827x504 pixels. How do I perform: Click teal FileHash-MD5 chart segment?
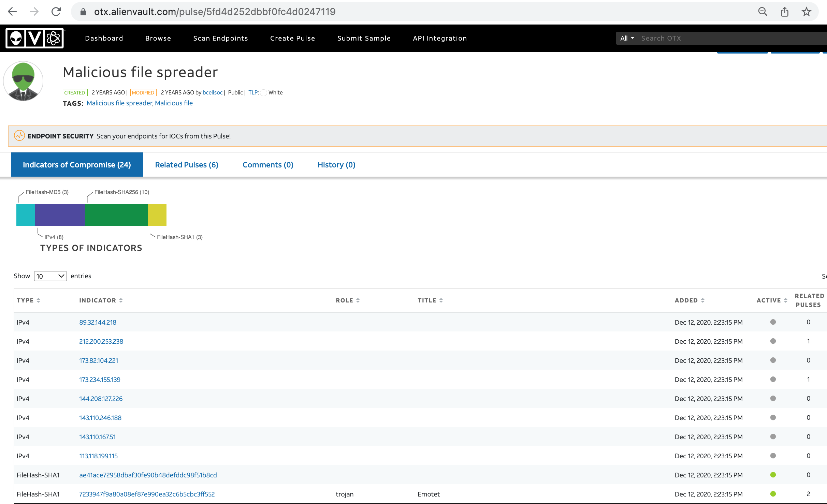coord(26,215)
